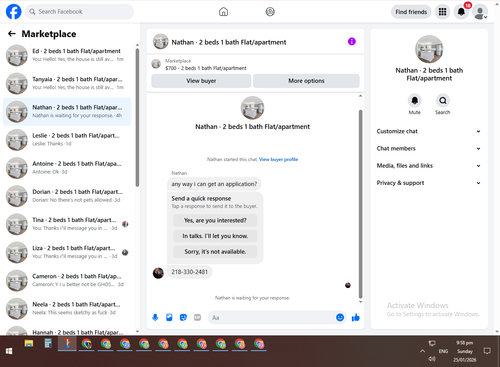Viewport: 500px width, 367px height.
Task: Go to the Home feed icon
Action: (223, 12)
